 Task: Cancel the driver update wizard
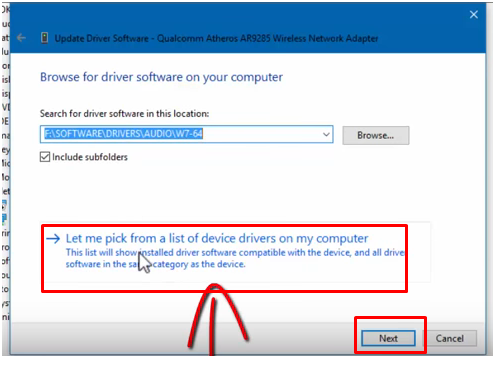pyautogui.click(x=450, y=338)
